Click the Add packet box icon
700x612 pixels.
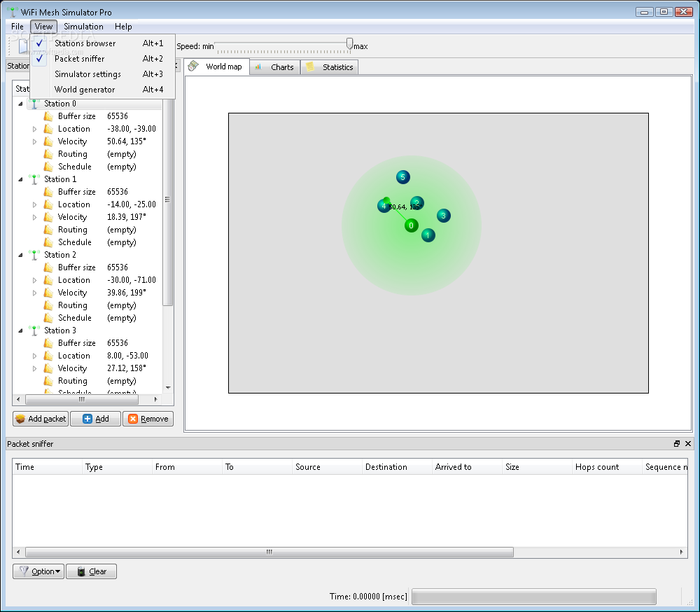pyautogui.click(x=20, y=419)
